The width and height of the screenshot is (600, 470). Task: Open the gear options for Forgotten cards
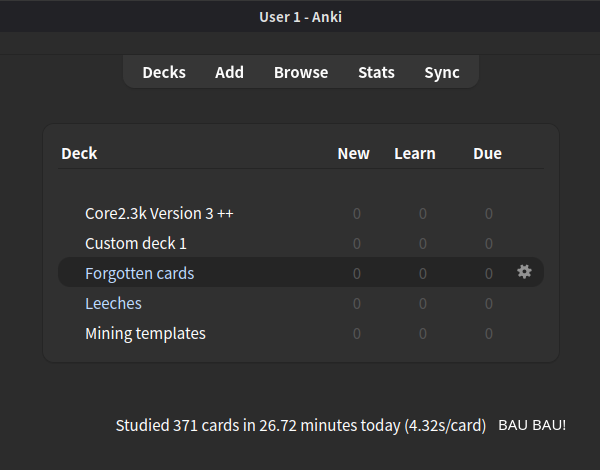(524, 272)
